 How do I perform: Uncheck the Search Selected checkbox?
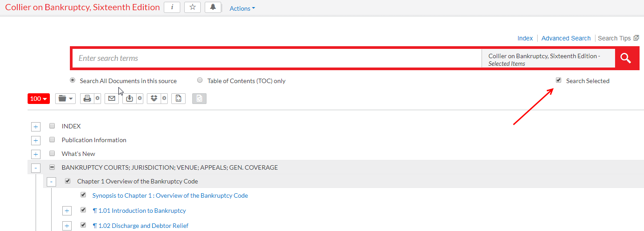pos(559,80)
